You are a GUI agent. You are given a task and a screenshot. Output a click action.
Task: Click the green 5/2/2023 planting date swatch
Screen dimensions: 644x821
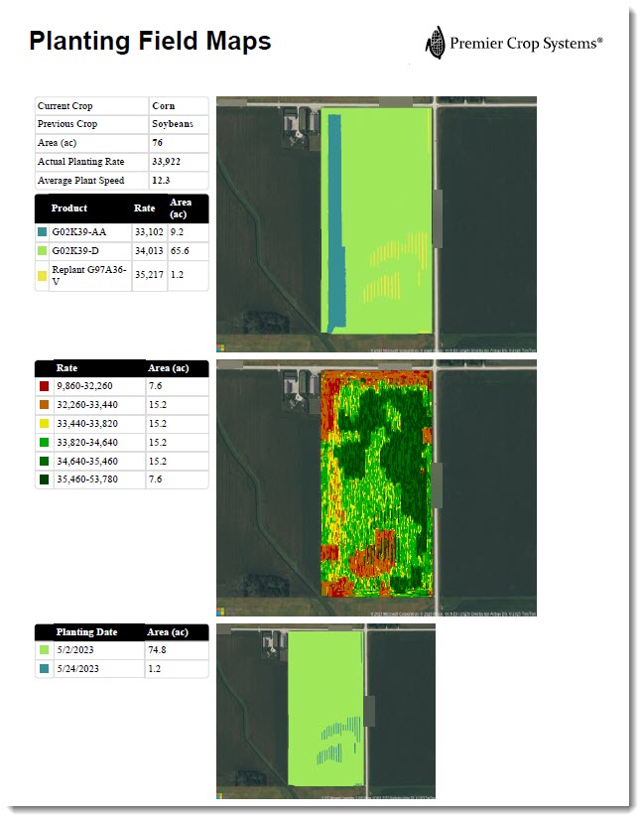click(x=42, y=650)
